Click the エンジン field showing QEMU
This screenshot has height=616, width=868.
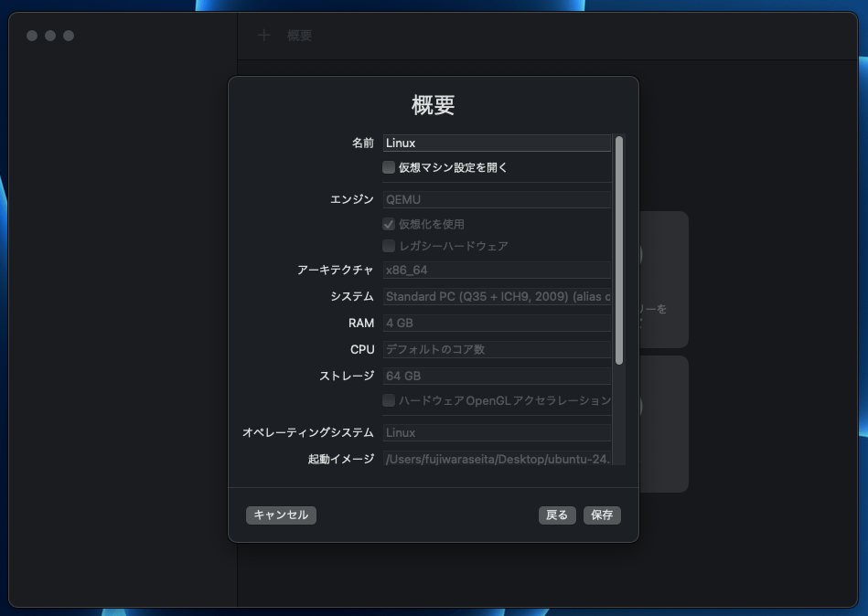[497, 199]
